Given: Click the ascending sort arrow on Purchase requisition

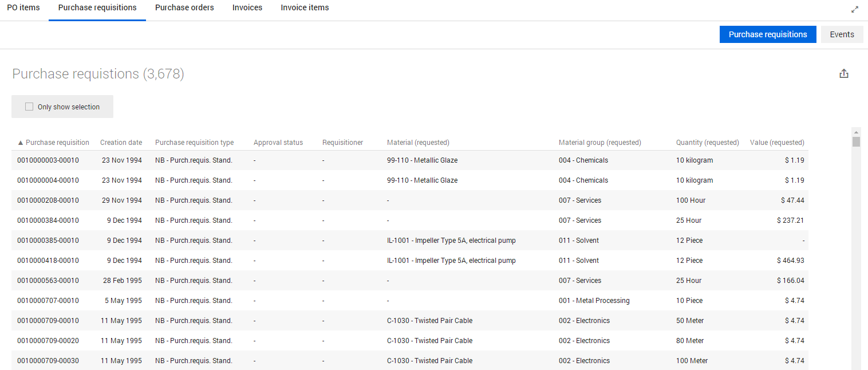Looking at the screenshot, I should point(21,143).
